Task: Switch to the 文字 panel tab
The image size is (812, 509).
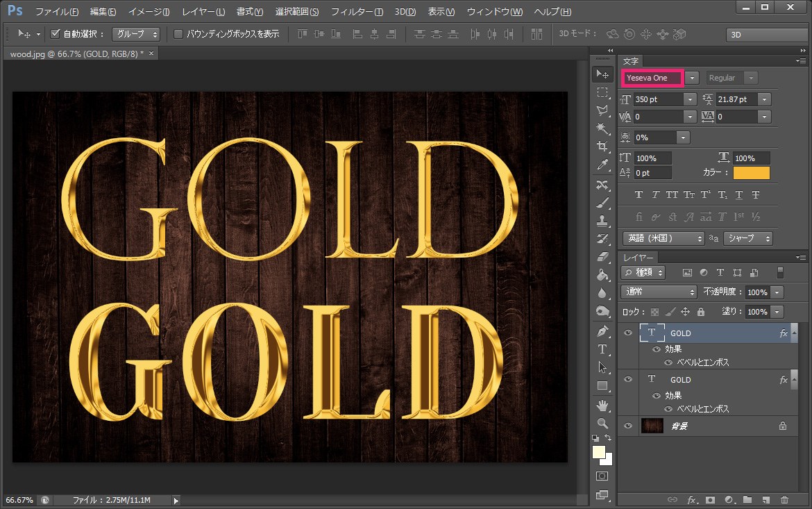Action: [630, 61]
